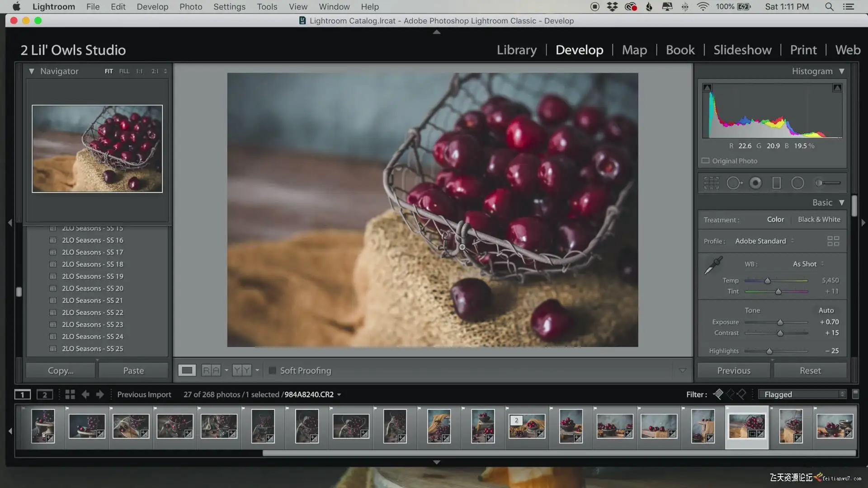This screenshot has width=868, height=488.
Task: Enable the Soft Proofing checkbox
Action: (x=272, y=371)
